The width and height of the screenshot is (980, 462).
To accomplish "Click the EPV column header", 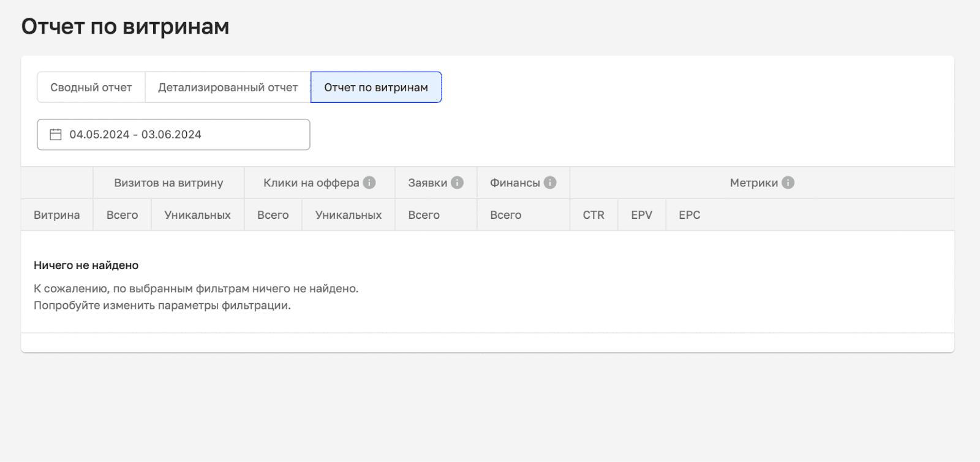I will [x=641, y=215].
